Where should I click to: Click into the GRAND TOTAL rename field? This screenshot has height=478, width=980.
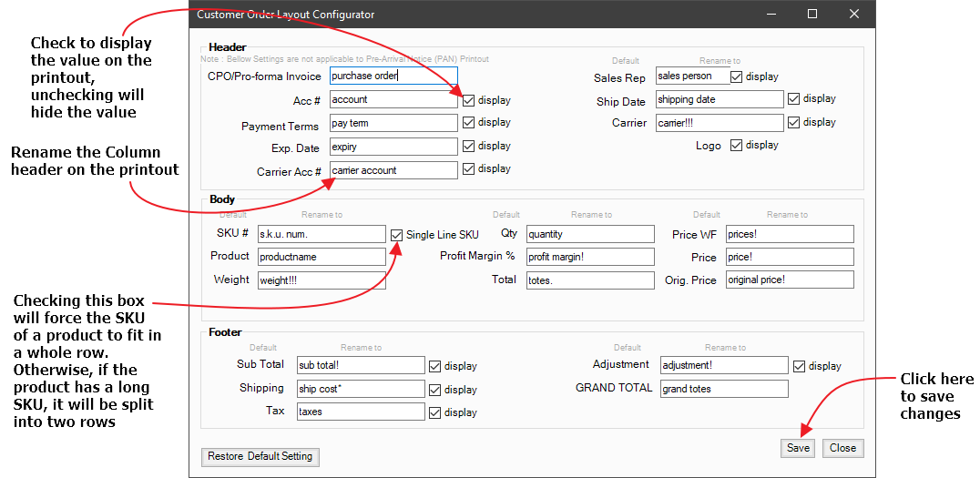coord(723,390)
